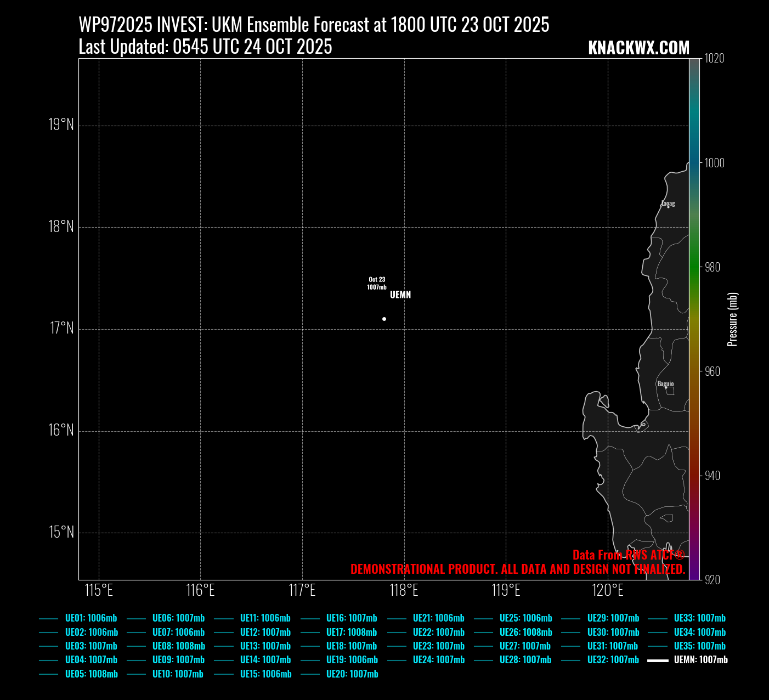Click the "Last Updated" timestamp line
This screenshot has height=700, width=769.
[205, 47]
